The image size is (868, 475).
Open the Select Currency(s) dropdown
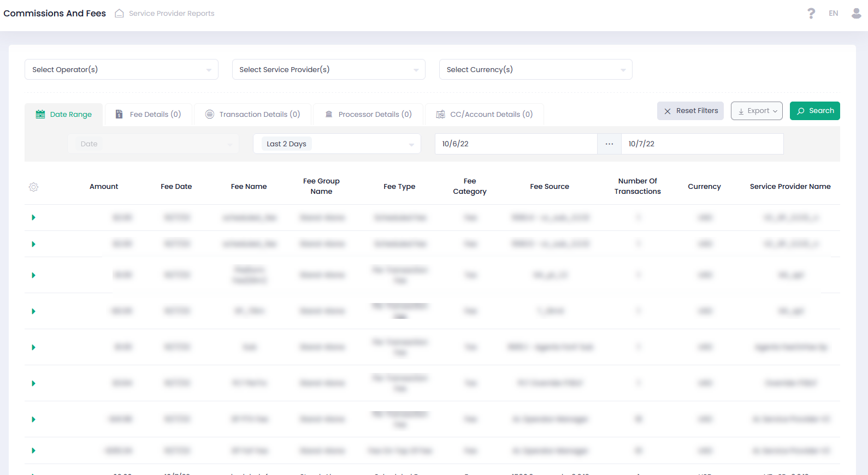tap(535, 69)
